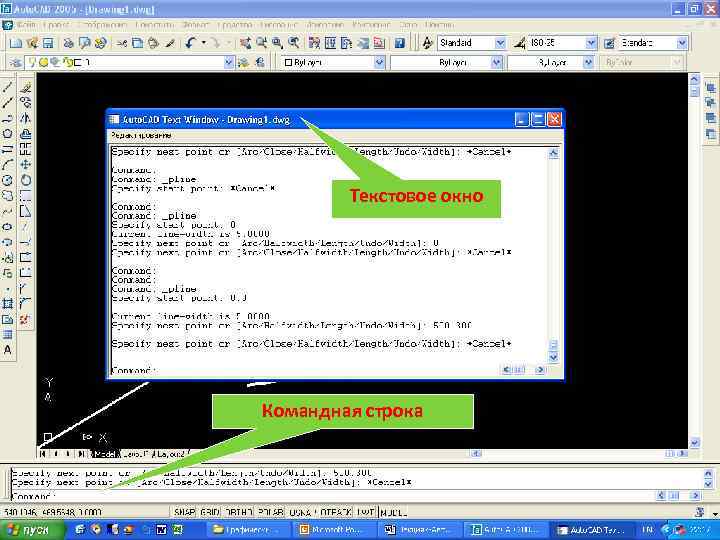Screen dimensions: 720x540
Task: Select the Hatch draw tool
Action: tap(7, 304)
